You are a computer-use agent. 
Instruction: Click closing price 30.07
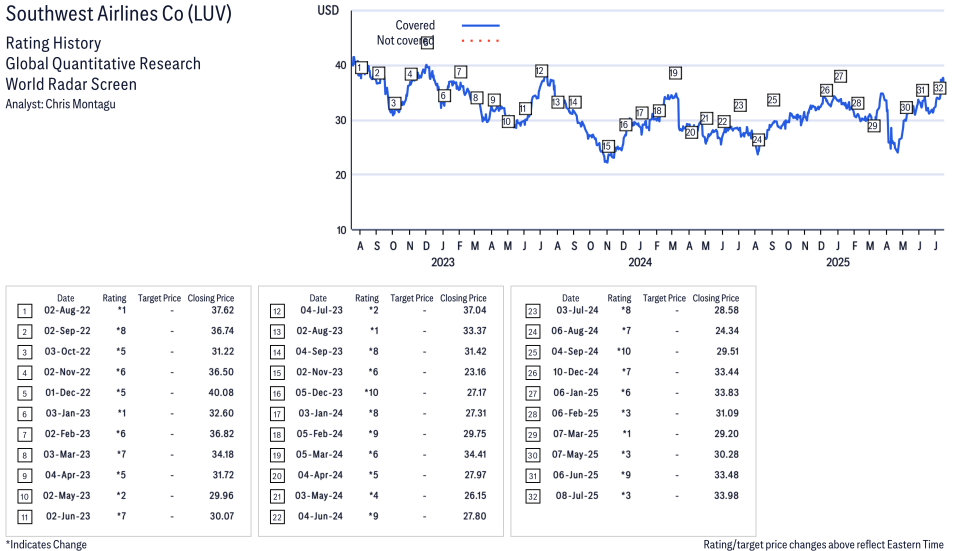[x=222, y=516]
